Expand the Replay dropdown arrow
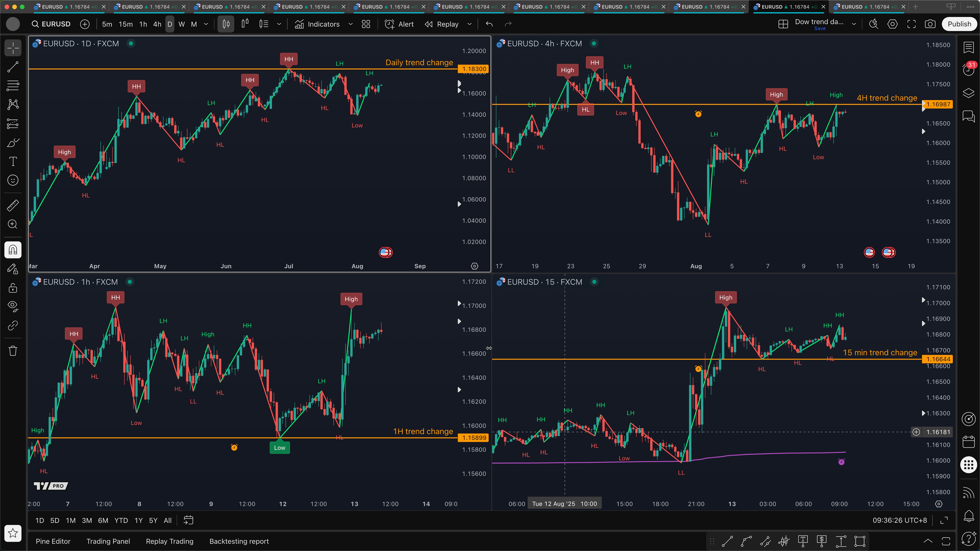Viewport: 980px width, 551px height. (470, 24)
